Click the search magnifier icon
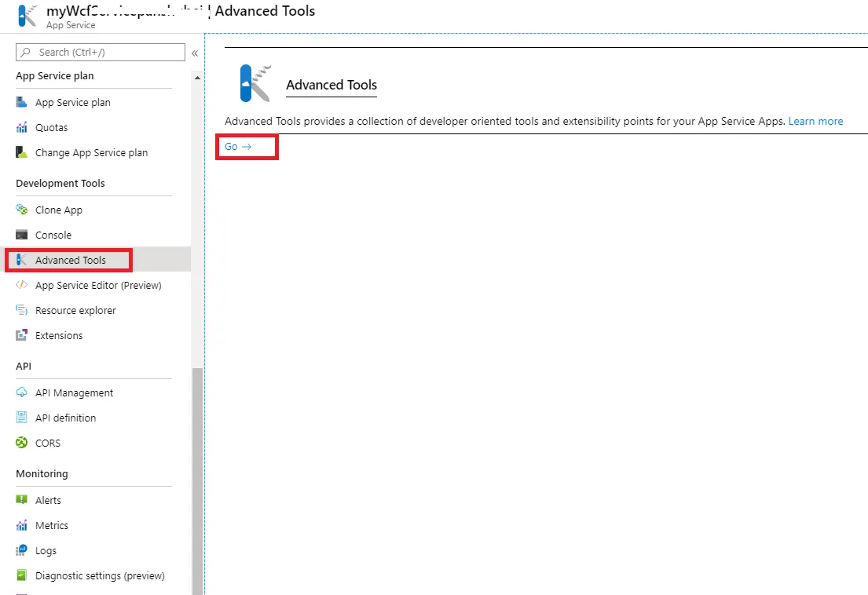Image resolution: width=868 pixels, height=595 pixels. (x=25, y=52)
